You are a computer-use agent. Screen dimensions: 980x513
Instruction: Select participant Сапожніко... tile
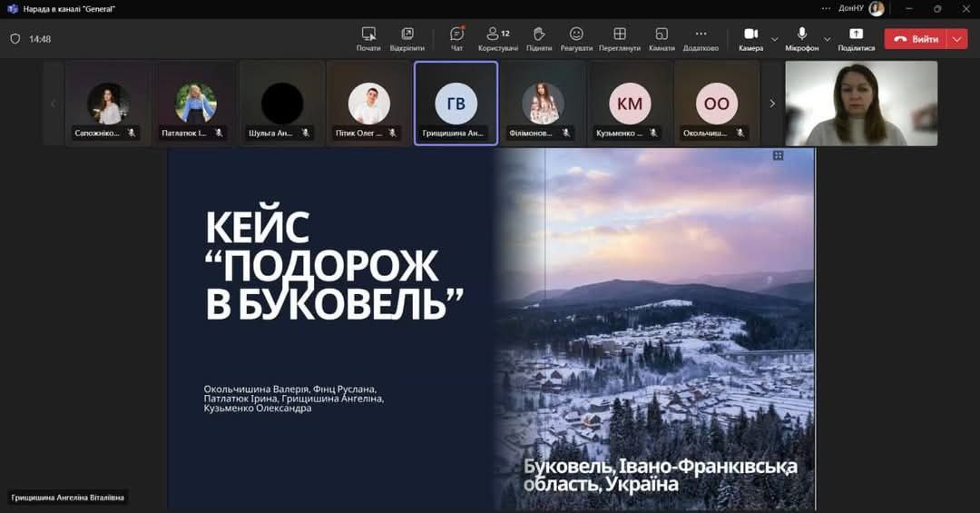108,104
